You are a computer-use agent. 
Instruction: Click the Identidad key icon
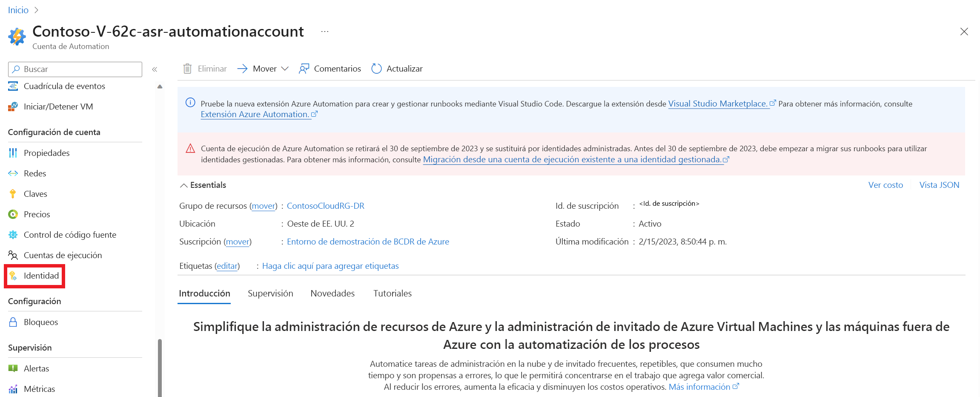point(13,276)
